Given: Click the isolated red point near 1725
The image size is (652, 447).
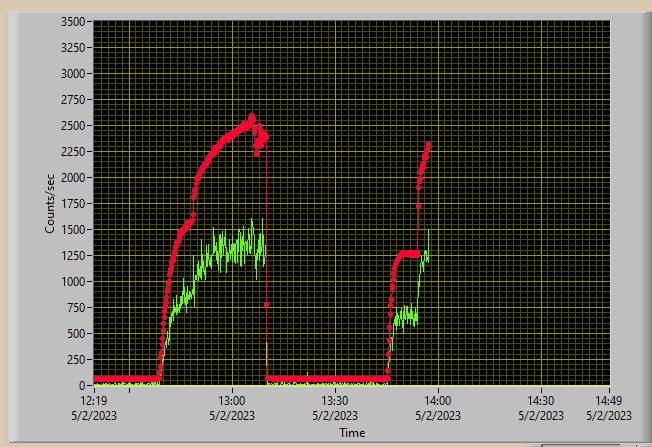Looking at the screenshot, I should (418, 206).
